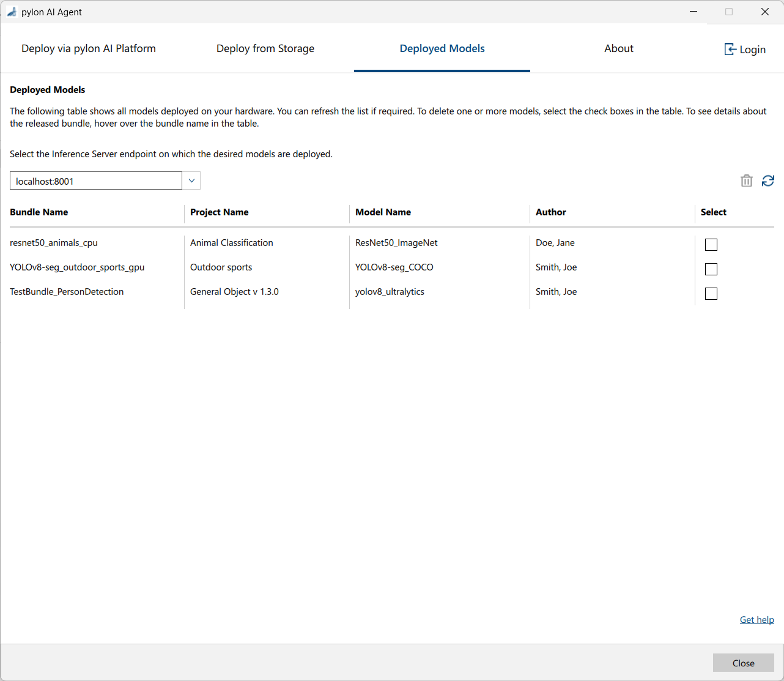
Task: Click bundle name TestBundle_PersonDetection
Action: [67, 292]
